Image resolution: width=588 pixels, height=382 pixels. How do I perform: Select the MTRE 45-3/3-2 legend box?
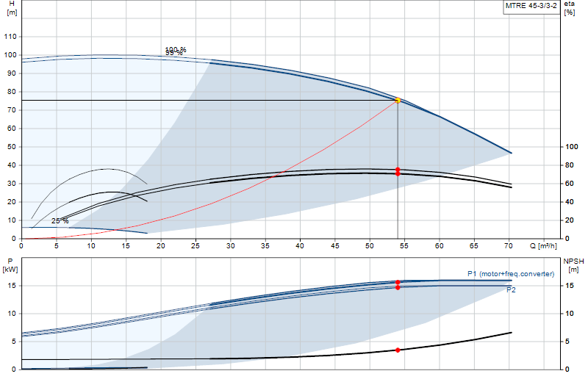531,7
